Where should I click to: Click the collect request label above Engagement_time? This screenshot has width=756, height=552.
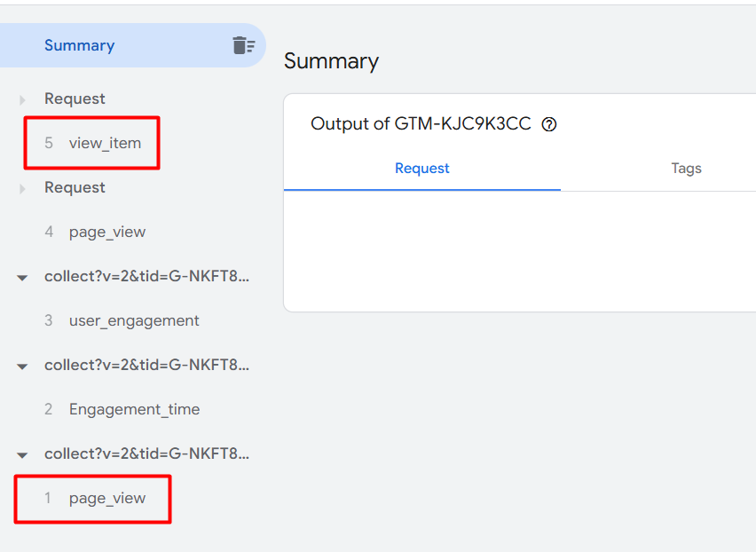(146, 365)
